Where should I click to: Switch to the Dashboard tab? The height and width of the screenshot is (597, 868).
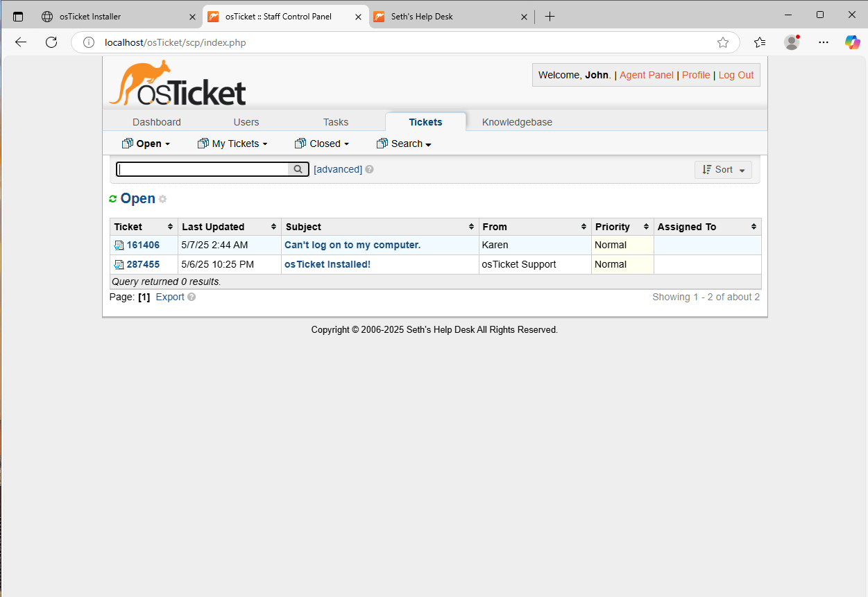pos(156,121)
